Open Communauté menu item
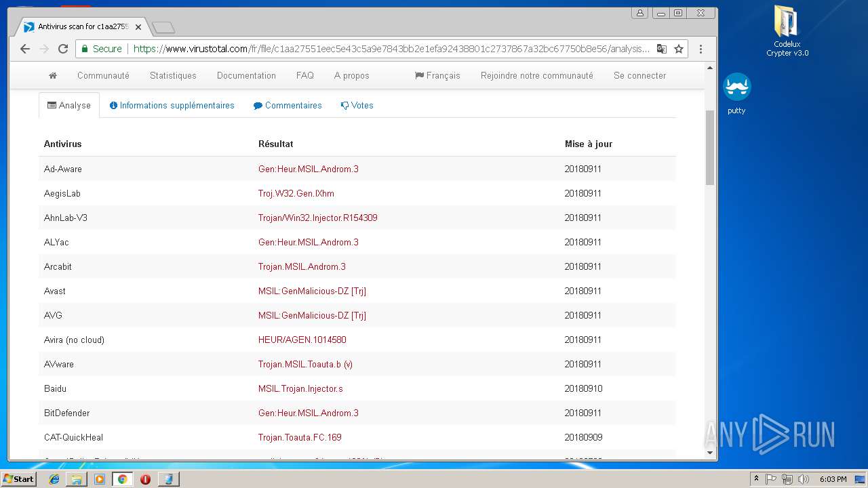The width and height of the screenshot is (868, 488). pos(103,75)
